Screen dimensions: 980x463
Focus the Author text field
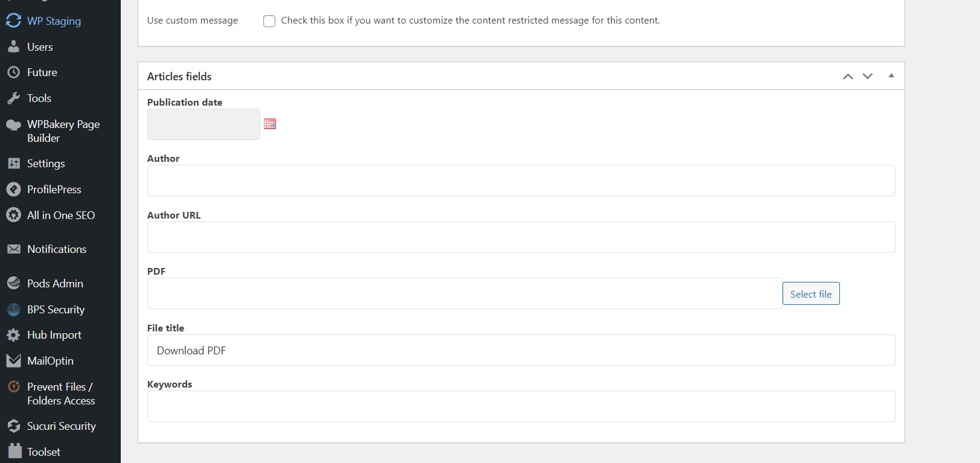tap(521, 180)
